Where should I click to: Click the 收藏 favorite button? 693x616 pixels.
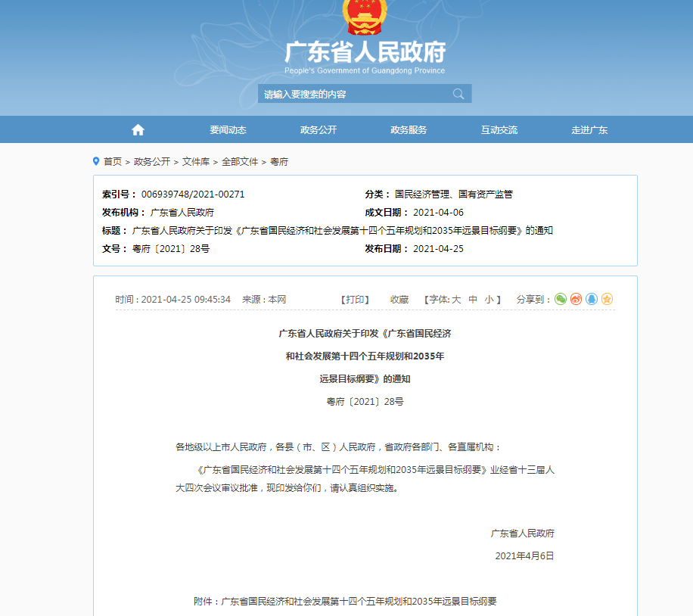pos(399,299)
